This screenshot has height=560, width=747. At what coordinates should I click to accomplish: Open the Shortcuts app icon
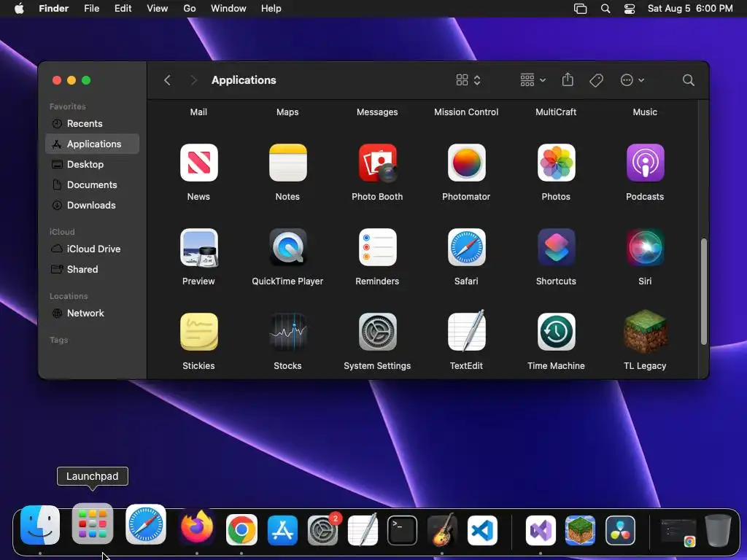click(556, 248)
